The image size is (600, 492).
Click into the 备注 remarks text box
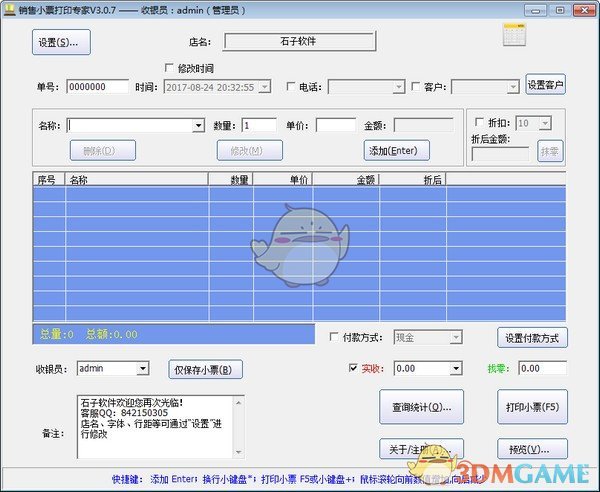155,427
